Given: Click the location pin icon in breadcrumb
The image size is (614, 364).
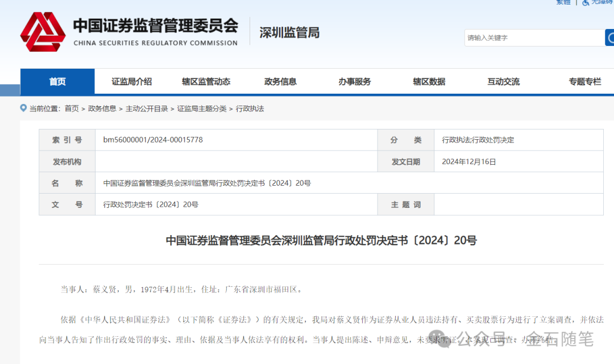Looking at the screenshot, I should pos(23,108).
